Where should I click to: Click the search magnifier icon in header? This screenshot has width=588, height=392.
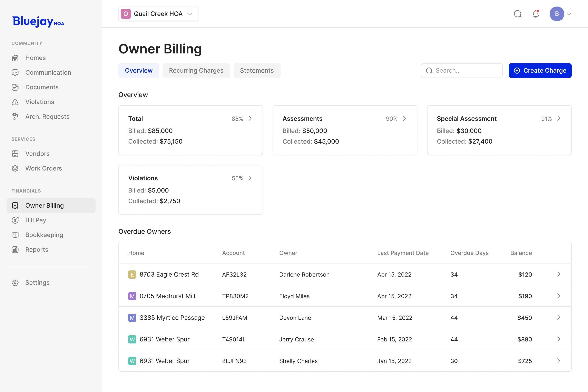point(517,14)
